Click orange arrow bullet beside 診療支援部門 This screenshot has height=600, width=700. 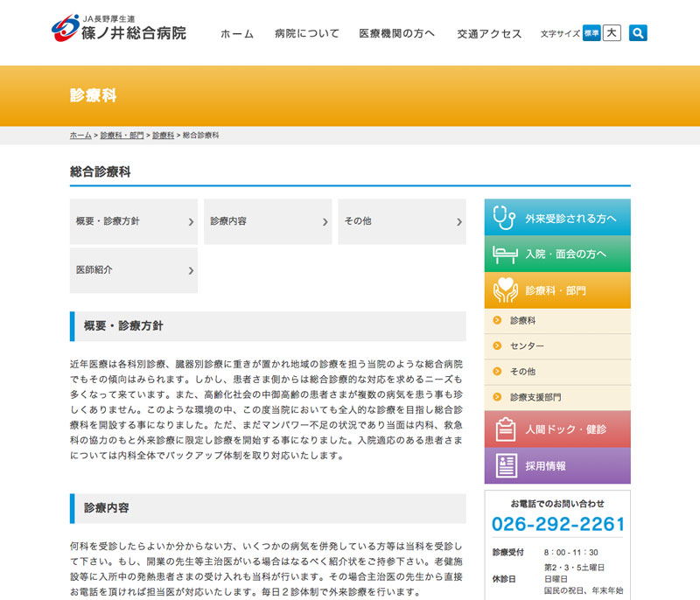497,396
